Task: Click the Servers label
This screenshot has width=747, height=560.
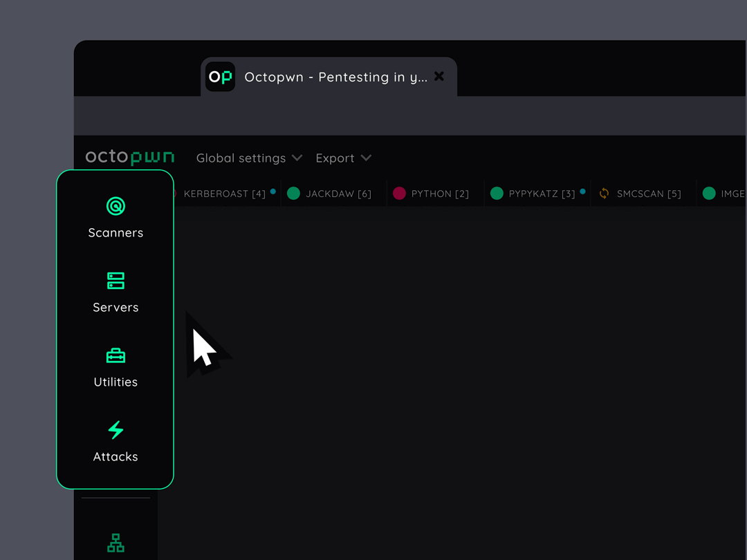Action: (116, 308)
